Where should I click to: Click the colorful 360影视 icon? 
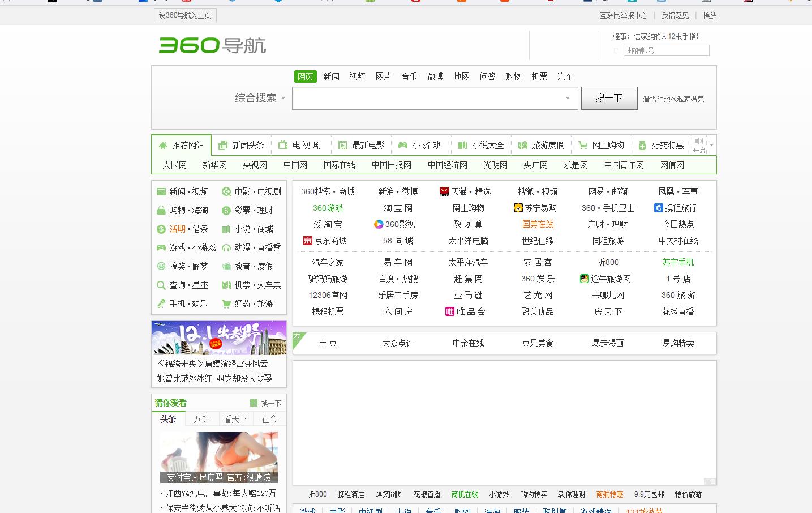(379, 224)
